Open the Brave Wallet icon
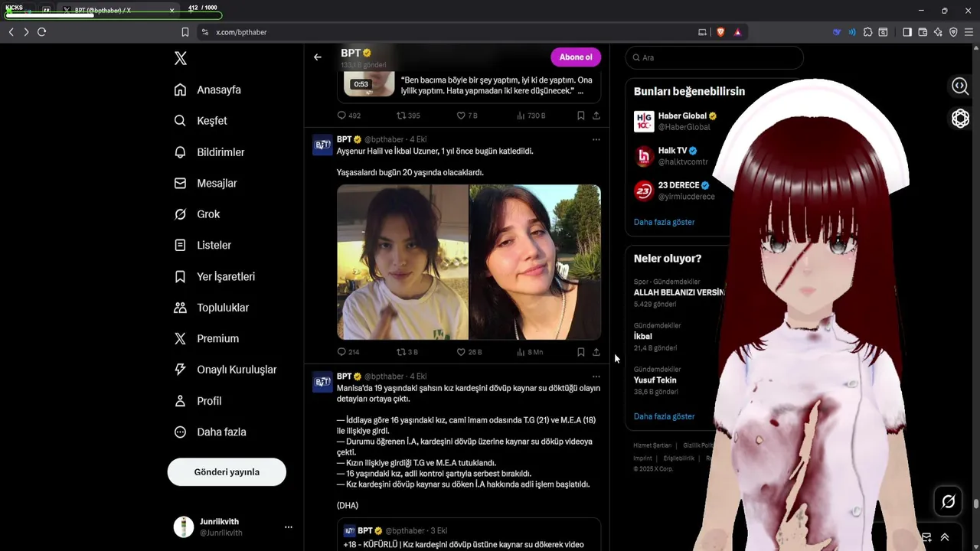 pyautogui.click(x=923, y=32)
